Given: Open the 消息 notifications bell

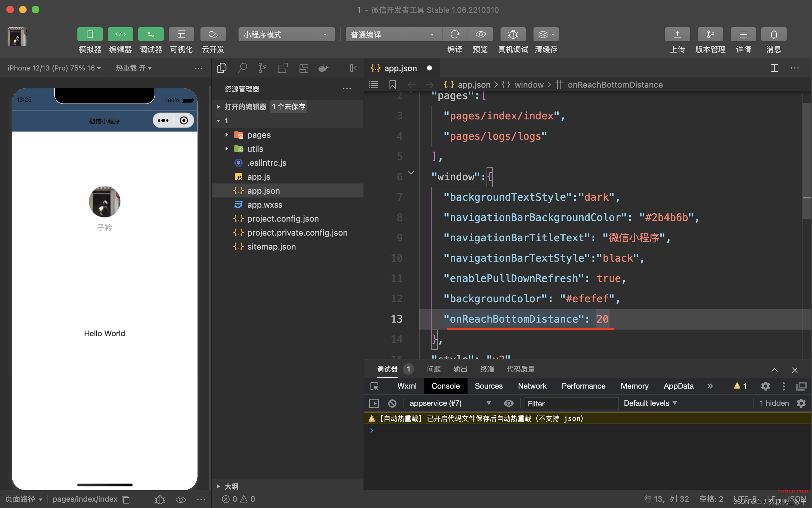Looking at the screenshot, I should (774, 34).
